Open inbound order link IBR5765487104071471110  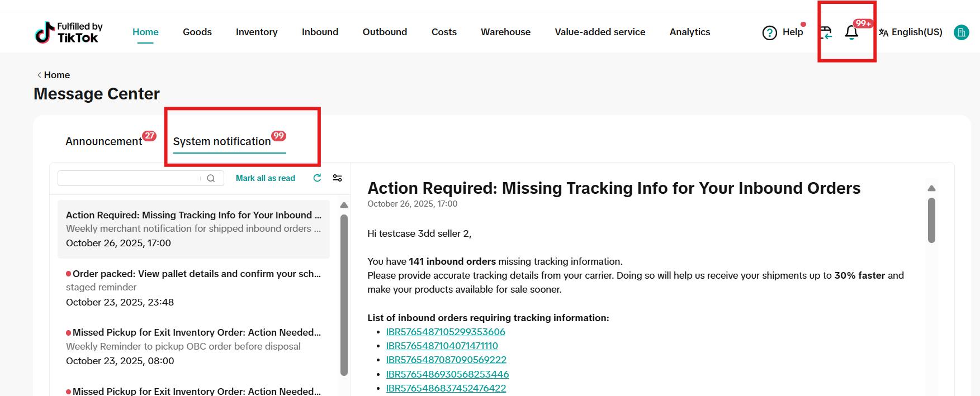point(442,346)
